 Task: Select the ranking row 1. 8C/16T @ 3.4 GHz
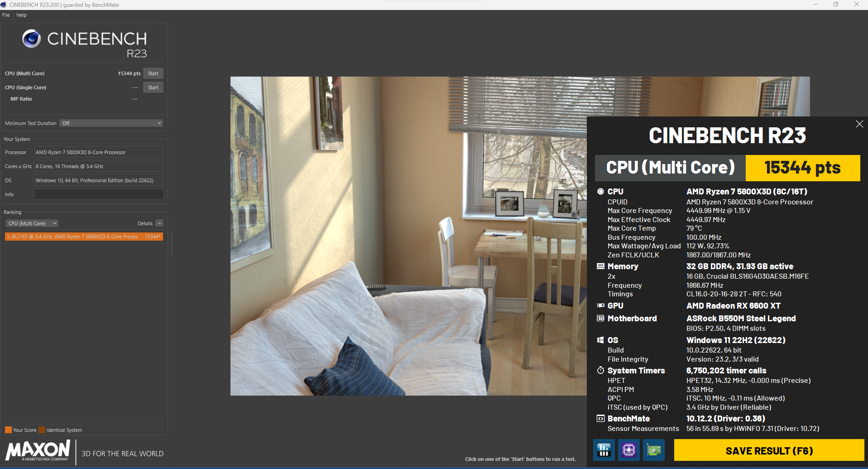(x=84, y=237)
